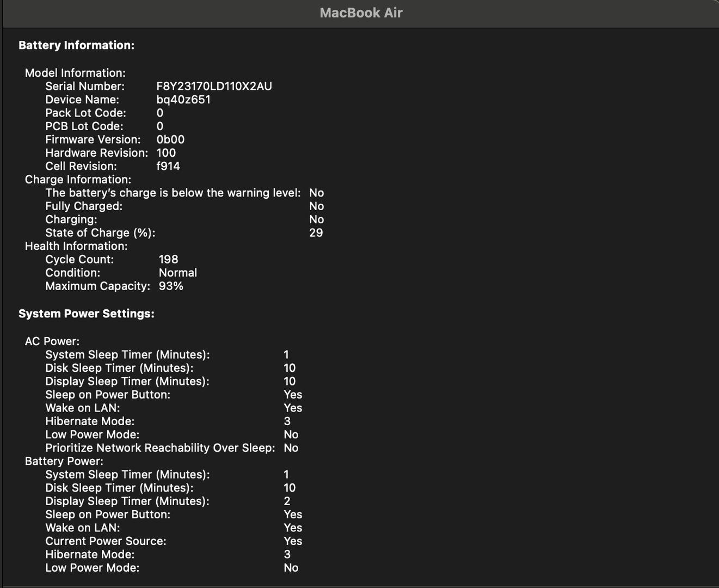Select Battery Power Sleep on Power Button label
This screenshot has width=719, height=588.
[x=108, y=514]
